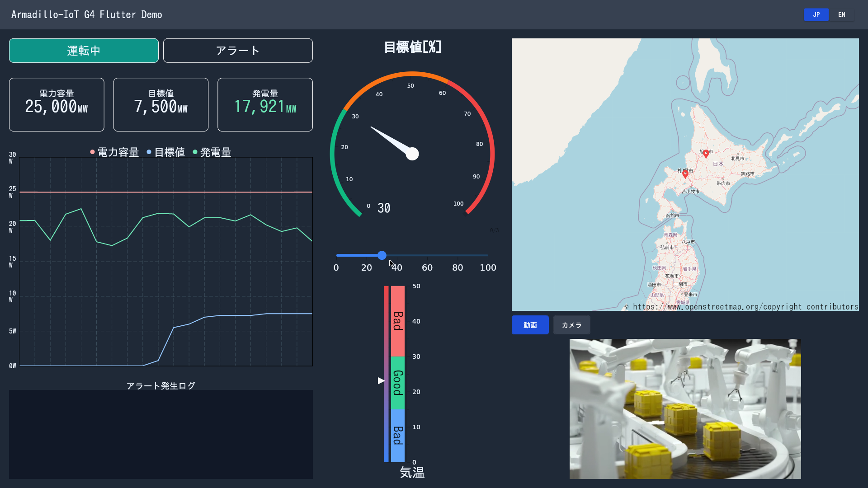Switch to the カメラ view
868x488 pixels.
point(571,325)
